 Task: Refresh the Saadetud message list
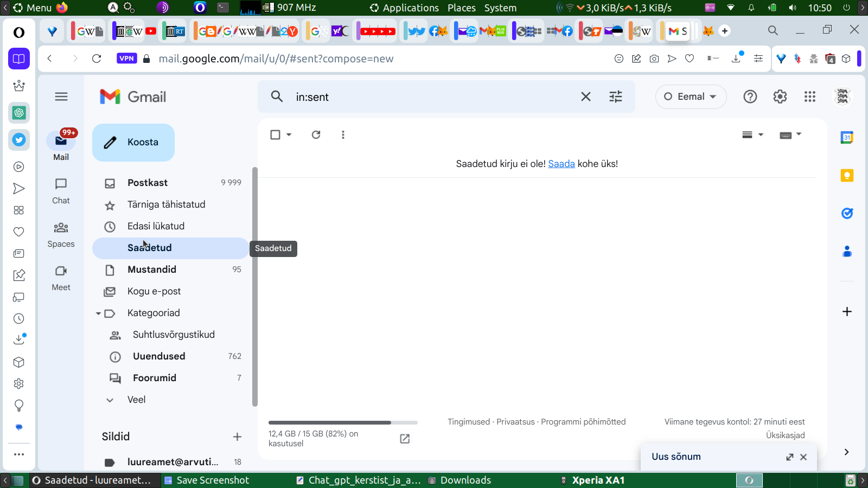coord(316,134)
